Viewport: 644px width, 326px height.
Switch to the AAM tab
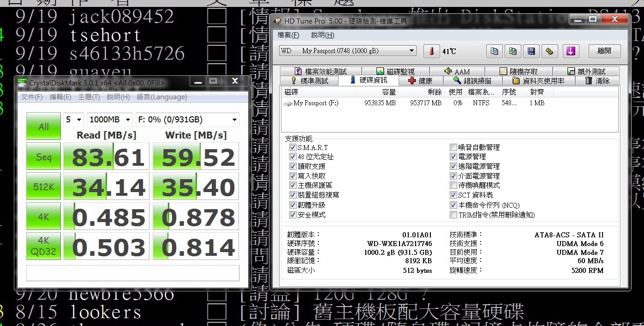pyautogui.click(x=457, y=71)
